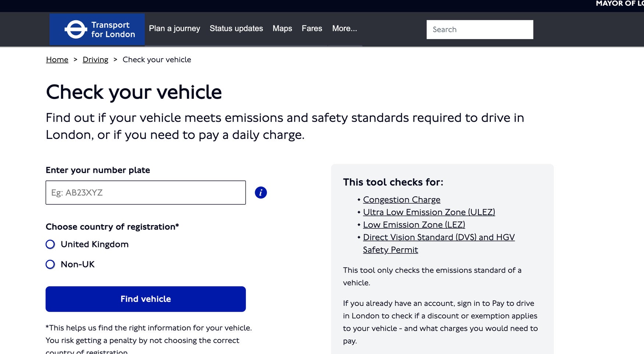This screenshot has height=354, width=644.
Task: Open the Ultra Low Emission Zone (ULEZ) link
Action: [429, 212]
